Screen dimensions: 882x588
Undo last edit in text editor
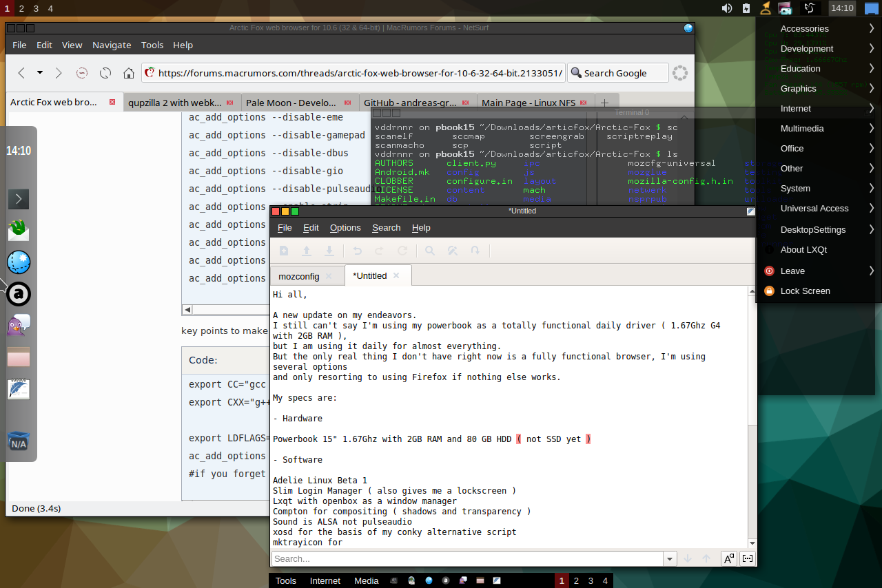357,251
